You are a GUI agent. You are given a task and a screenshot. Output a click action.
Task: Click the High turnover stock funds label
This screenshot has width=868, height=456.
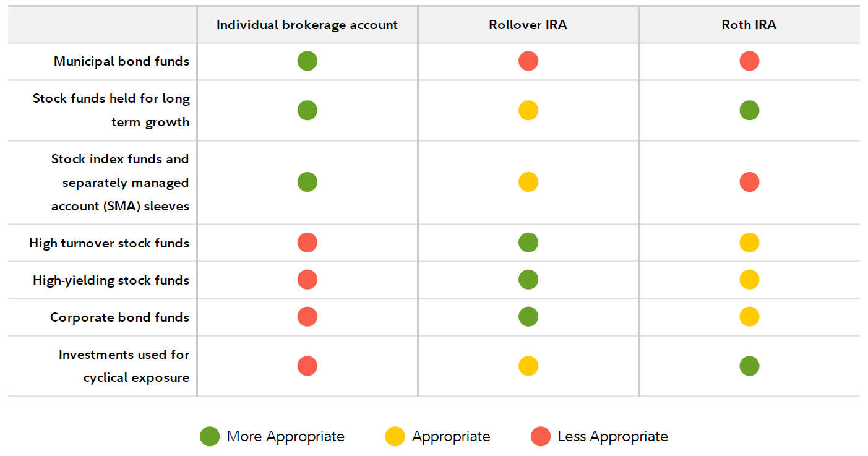coord(109,243)
